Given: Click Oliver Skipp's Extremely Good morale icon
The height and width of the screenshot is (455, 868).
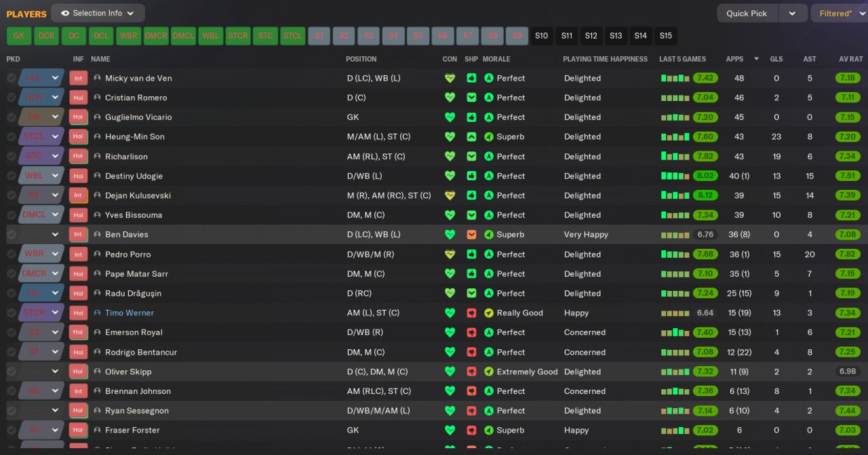Looking at the screenshot, I should coord(488,372).
